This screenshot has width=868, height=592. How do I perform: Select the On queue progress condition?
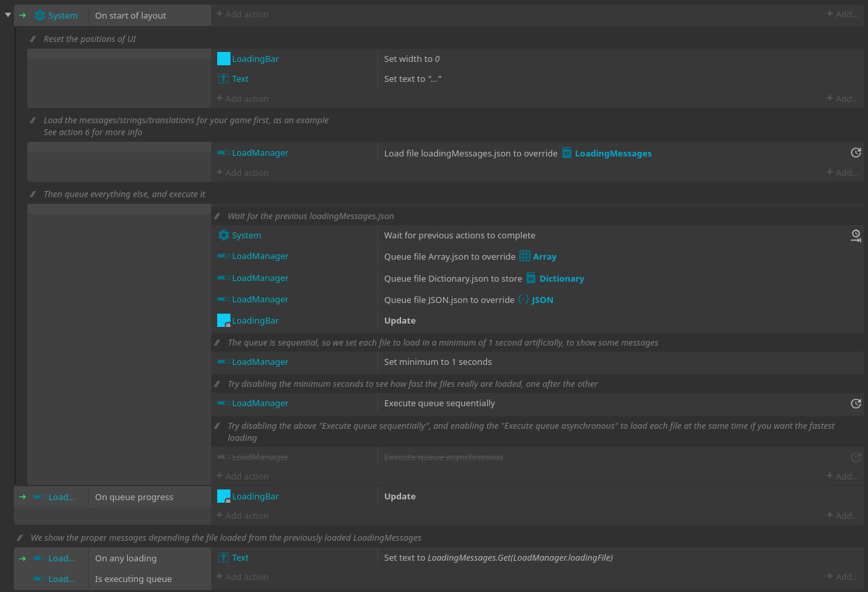coord(134,497)
